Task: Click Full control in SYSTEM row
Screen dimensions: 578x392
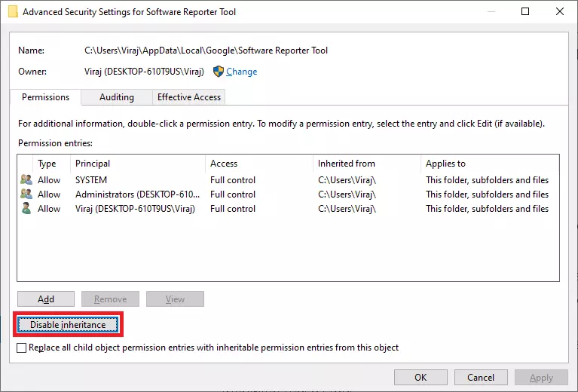Action: (x=233, y=180)
